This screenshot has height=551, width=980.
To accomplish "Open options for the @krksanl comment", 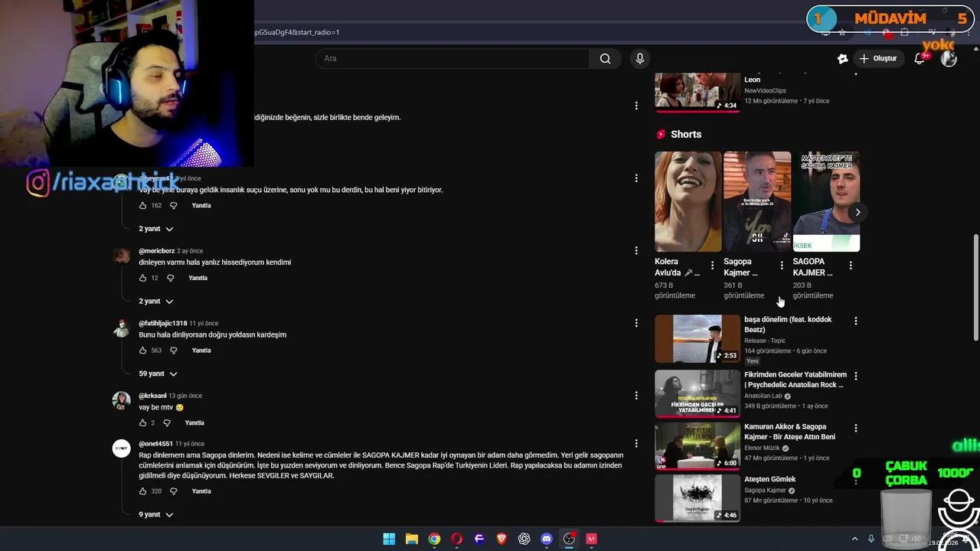I will coord(635,396).
